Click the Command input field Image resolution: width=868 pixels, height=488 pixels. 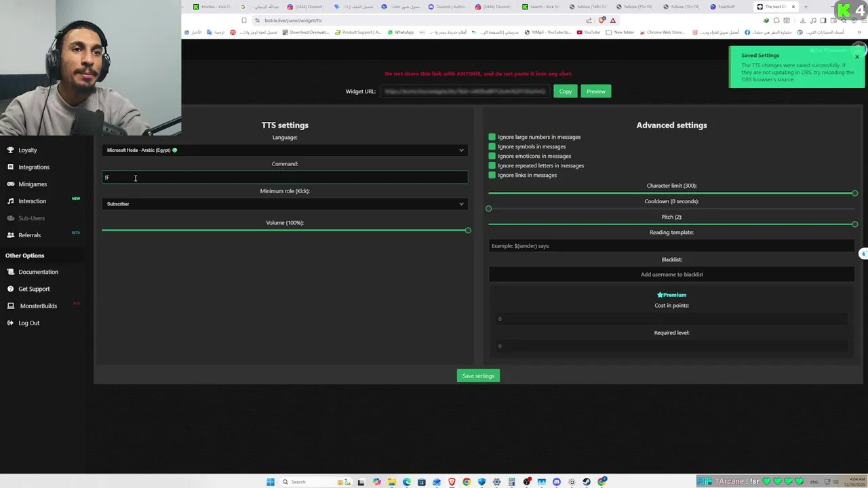(285, 177)
